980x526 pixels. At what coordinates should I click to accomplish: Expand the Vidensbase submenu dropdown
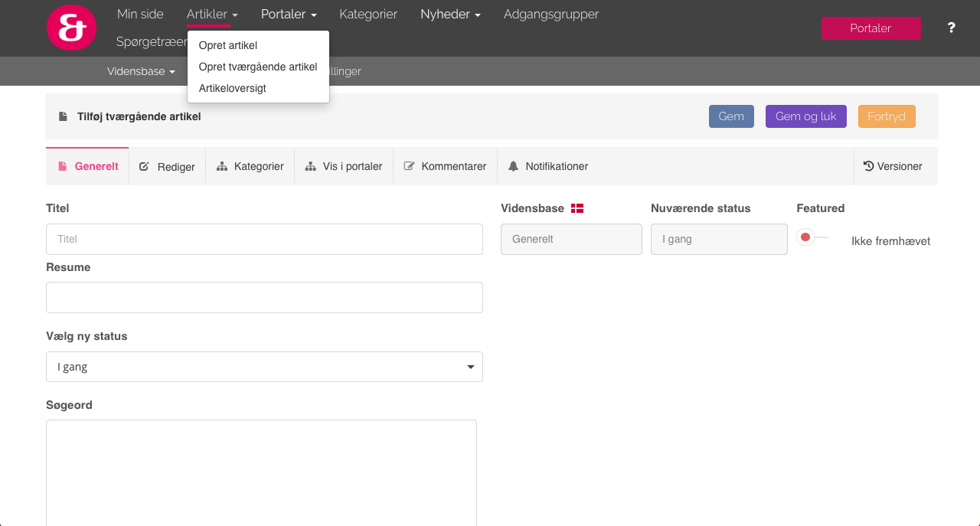(141, 71)
